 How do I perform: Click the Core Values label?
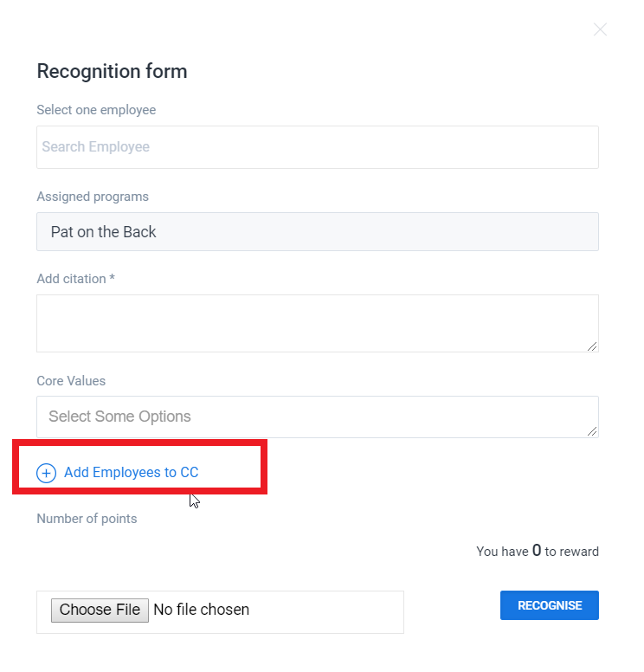(x=71, y=381)
